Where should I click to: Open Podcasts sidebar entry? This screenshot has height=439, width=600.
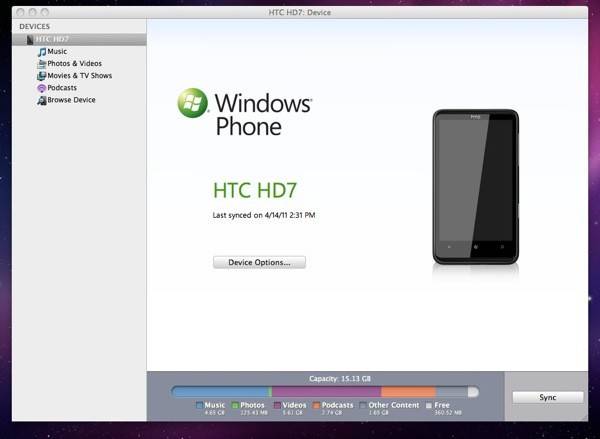[x=62, y=88]
